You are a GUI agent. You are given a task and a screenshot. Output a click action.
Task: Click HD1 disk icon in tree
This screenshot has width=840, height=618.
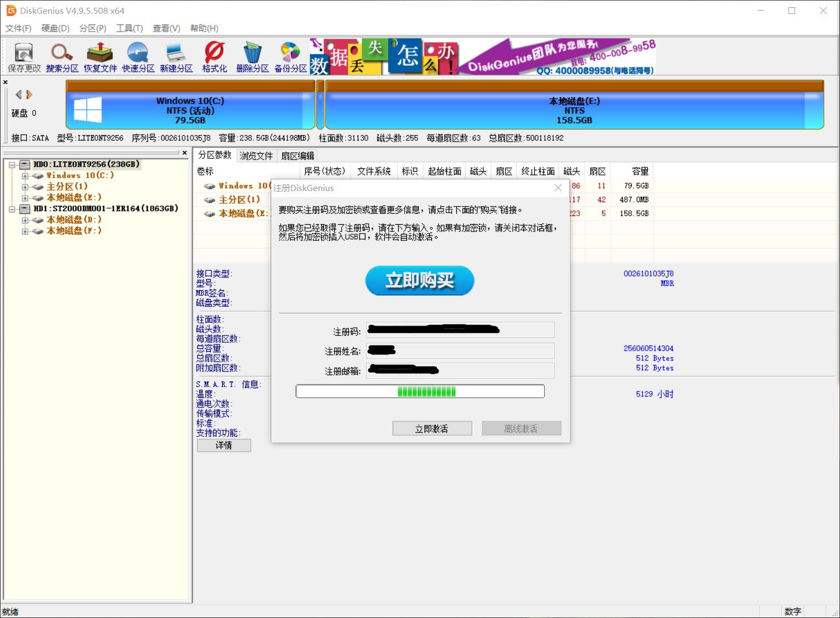pos(25,209)
